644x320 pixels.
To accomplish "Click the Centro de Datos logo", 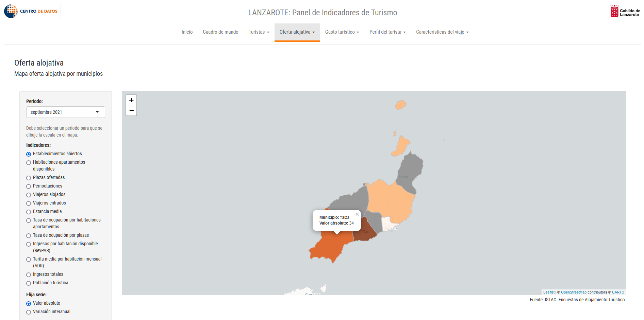I will 31,11.
